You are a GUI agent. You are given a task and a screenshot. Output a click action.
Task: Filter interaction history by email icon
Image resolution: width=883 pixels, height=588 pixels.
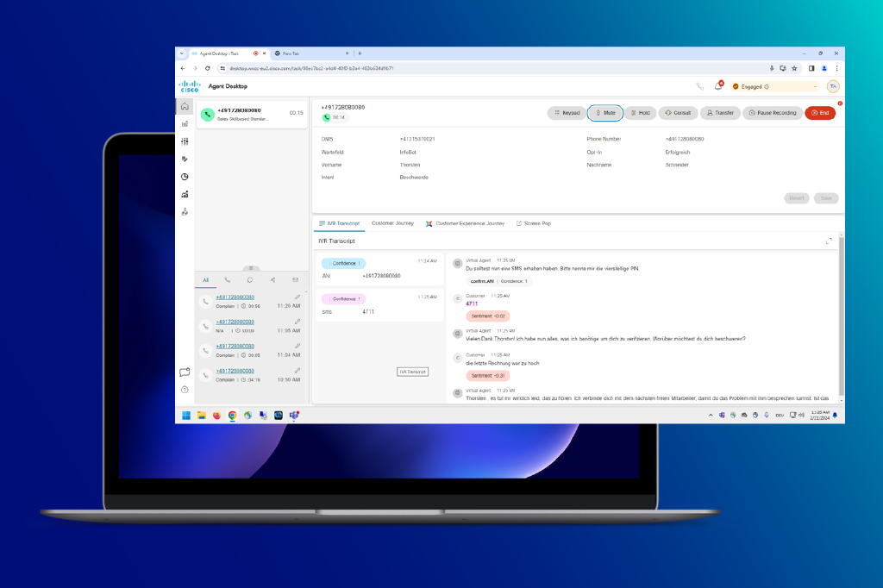(x=295, y=280)
